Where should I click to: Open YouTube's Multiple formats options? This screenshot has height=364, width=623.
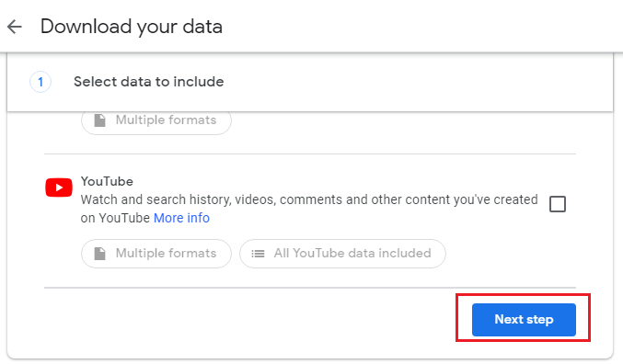(156, 254)
